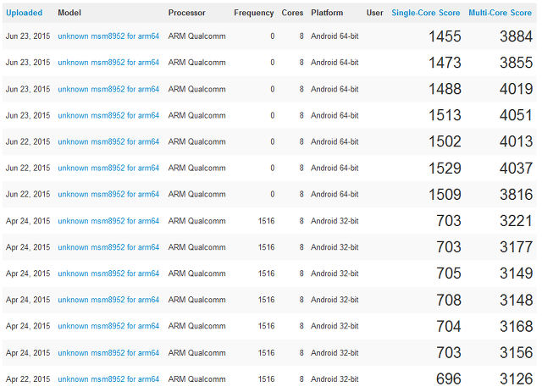The width and height of the screenshot is (542, 392).
Task: Select the multi-core score 4037
Action: [x=516, y=168]
